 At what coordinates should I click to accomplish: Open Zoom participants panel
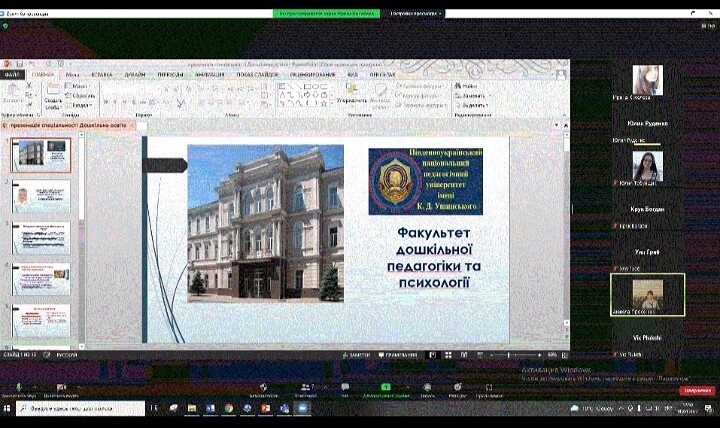pyautogui.click(x=307, y=388)
